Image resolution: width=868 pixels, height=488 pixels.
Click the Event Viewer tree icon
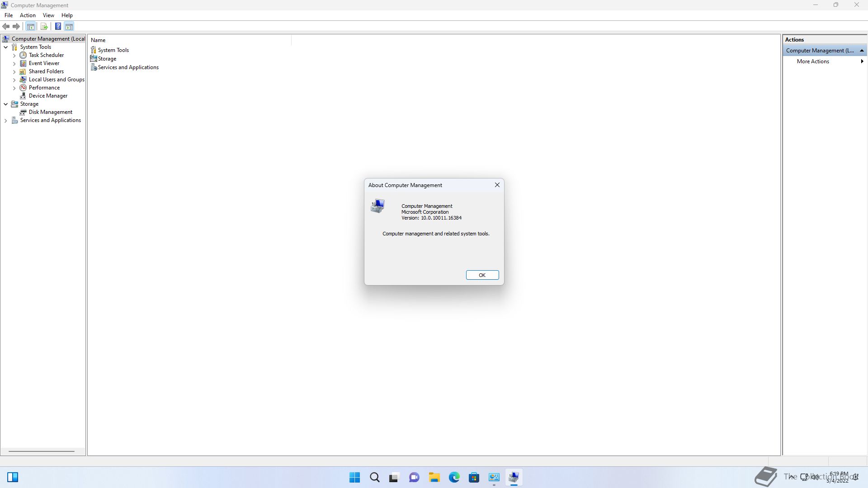coord(23,63)
